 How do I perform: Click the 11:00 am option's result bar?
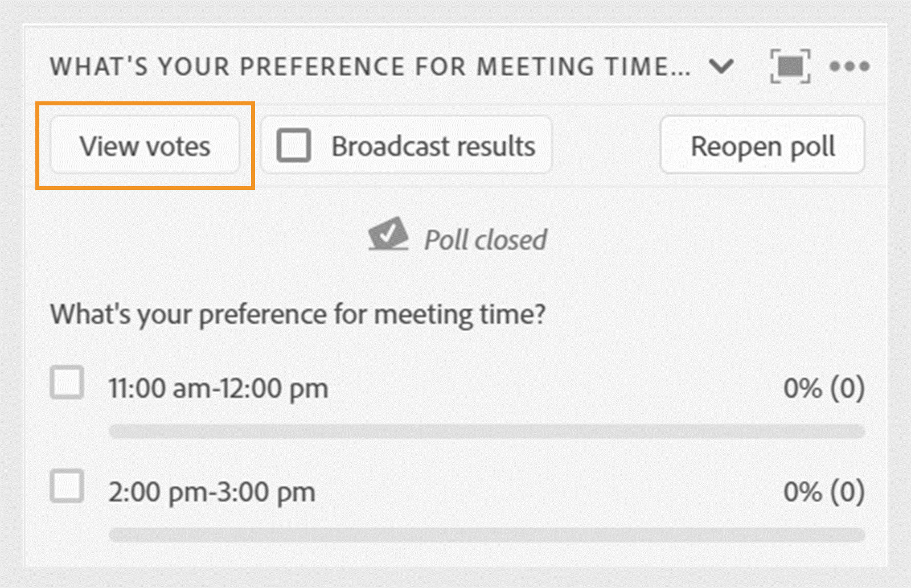[487, 431]
